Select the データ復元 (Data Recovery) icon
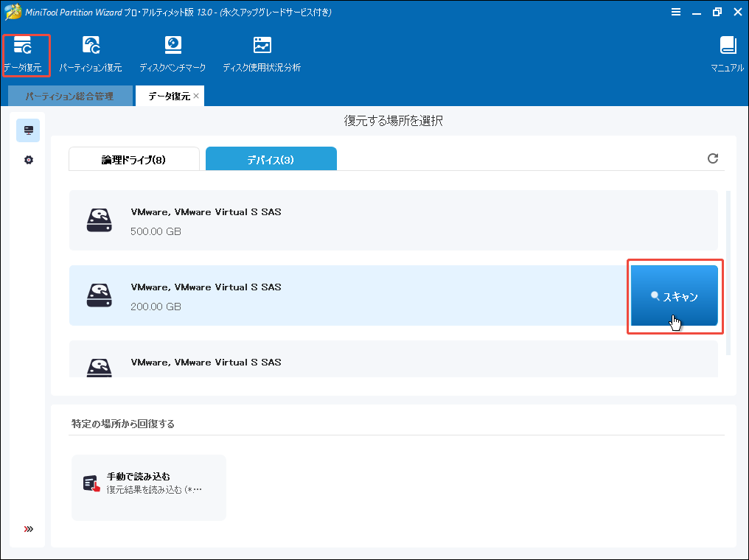This screenshot has height=560, width=749. [x=27, y=52]
